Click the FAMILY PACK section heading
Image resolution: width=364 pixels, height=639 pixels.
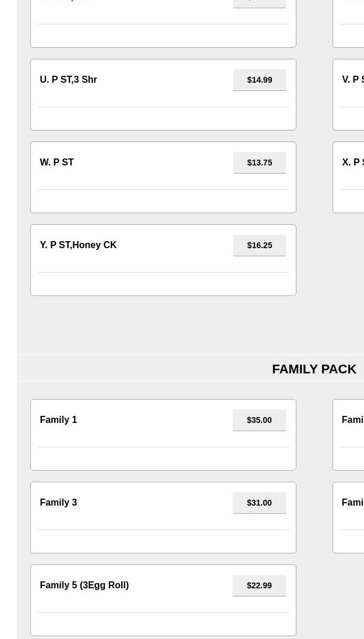[314, 369]
